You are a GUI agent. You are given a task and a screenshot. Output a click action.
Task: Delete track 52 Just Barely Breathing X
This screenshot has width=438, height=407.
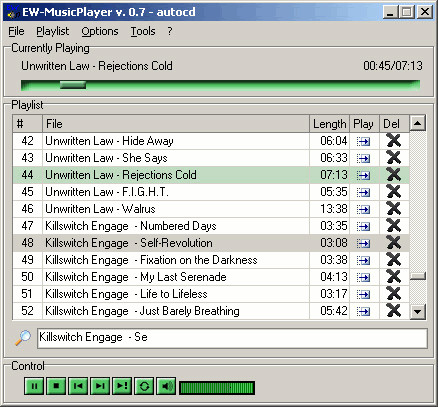click(394, 310)
